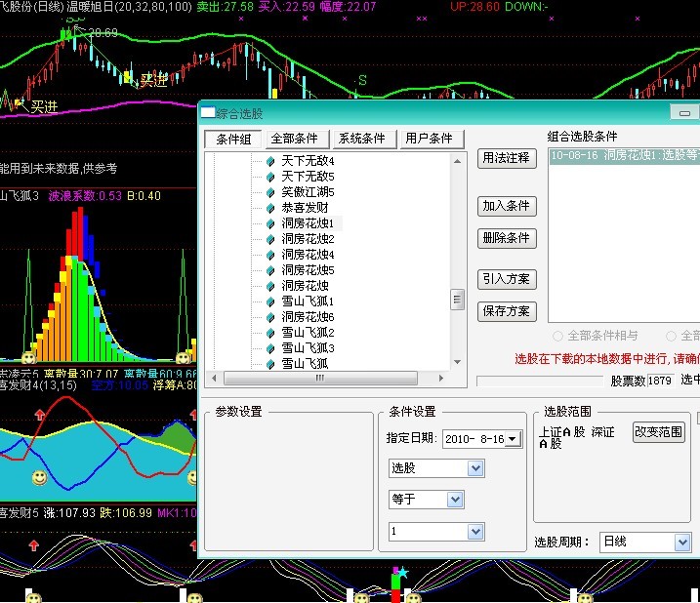
Task: Open the 等于 comparison dropdown
Action: 454,500
